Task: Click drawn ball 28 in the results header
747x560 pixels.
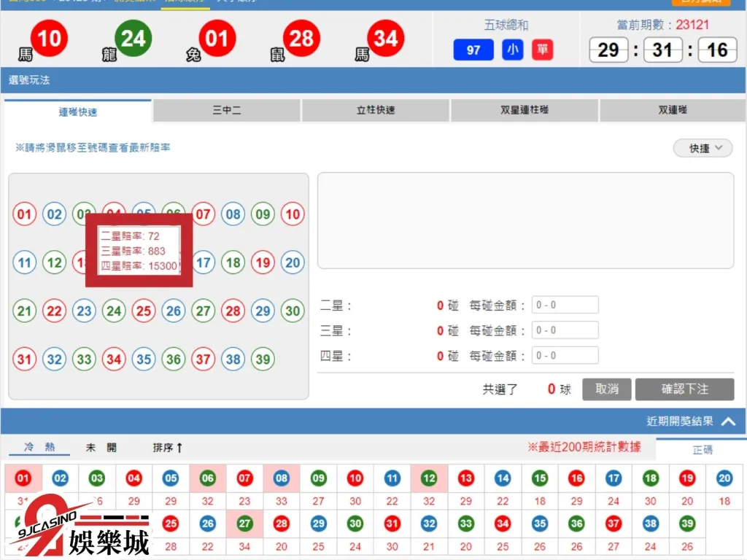Action: tap(301, 38)
